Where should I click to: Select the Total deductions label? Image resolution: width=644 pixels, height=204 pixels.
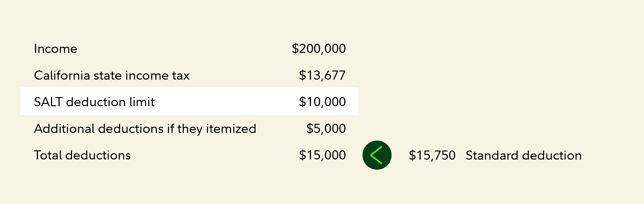coord(82,155)
